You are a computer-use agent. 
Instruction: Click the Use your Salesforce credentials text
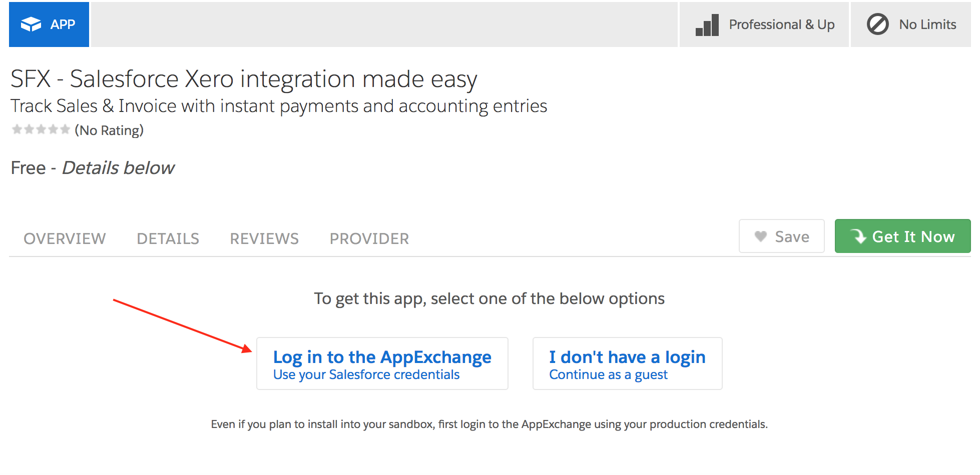pos(366,375)
